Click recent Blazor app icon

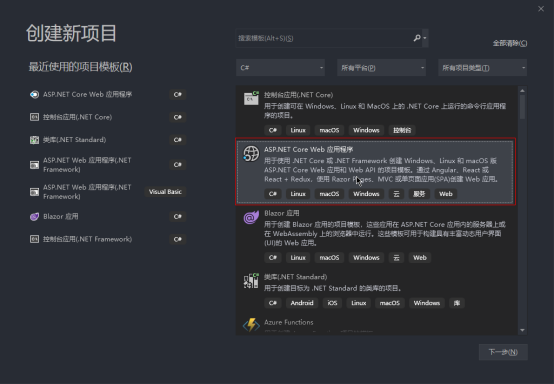pos(34,217)
